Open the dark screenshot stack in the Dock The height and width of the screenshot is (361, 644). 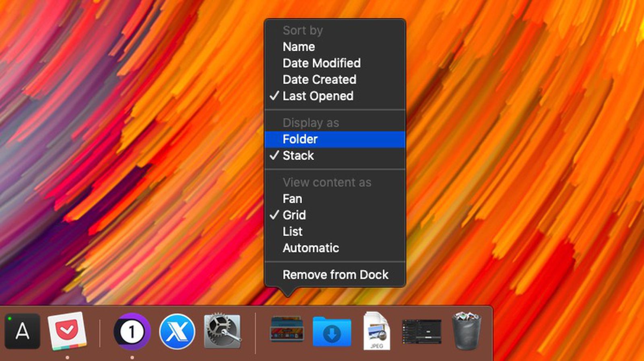tap(421, 331)
